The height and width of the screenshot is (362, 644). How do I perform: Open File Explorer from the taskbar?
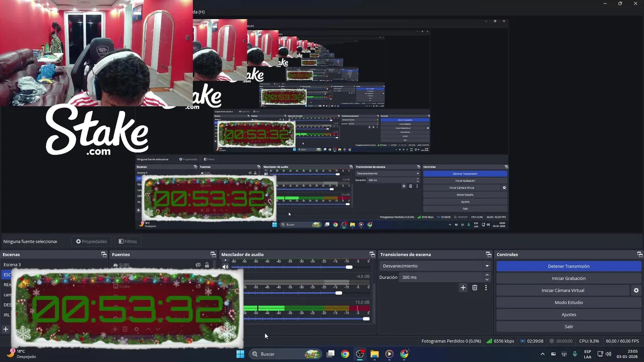tap(374, 354)
